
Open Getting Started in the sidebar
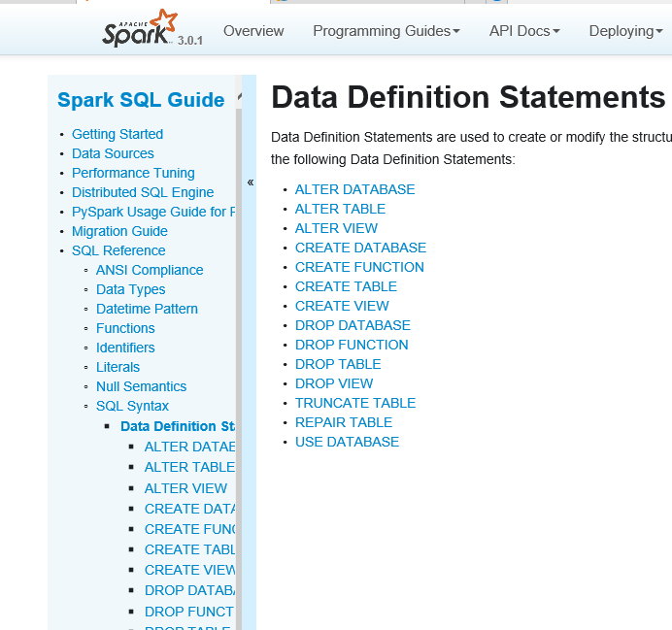(118, 134)
